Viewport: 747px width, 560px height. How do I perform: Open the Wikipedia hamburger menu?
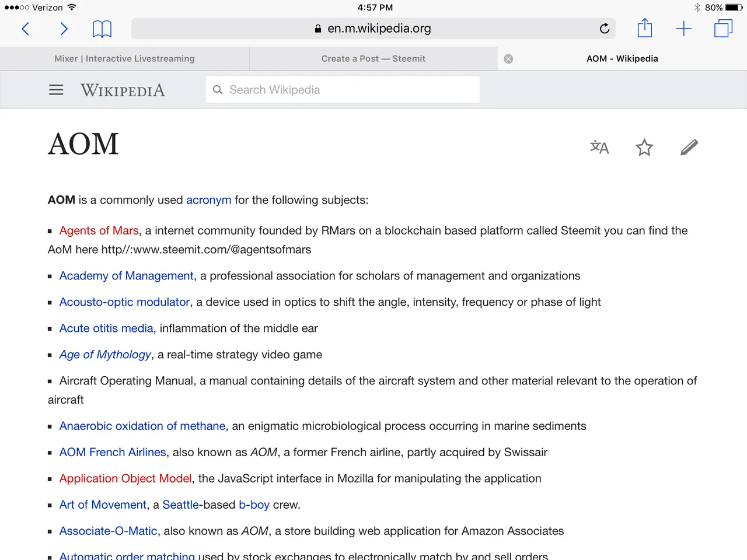click(56, 90)
